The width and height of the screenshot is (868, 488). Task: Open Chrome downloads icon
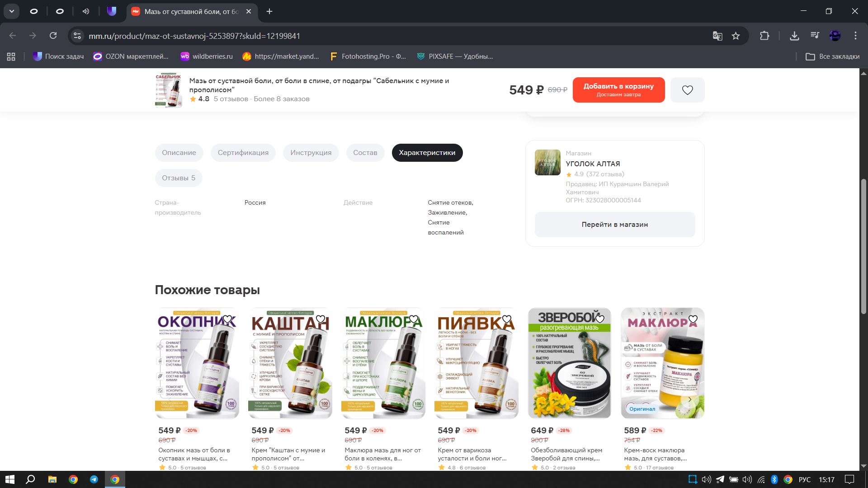pos(794,36)
